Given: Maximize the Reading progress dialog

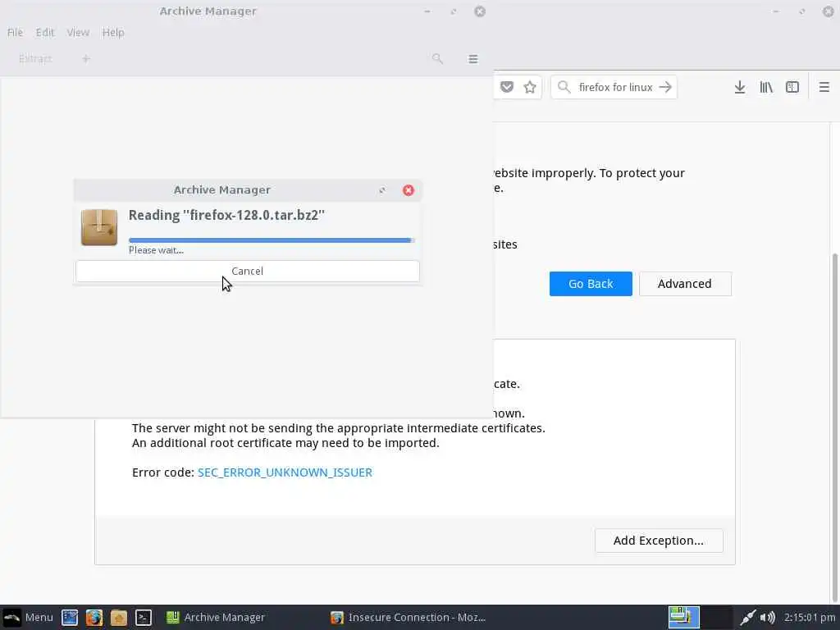Looking at the screenshot, I should pos(382,190).
